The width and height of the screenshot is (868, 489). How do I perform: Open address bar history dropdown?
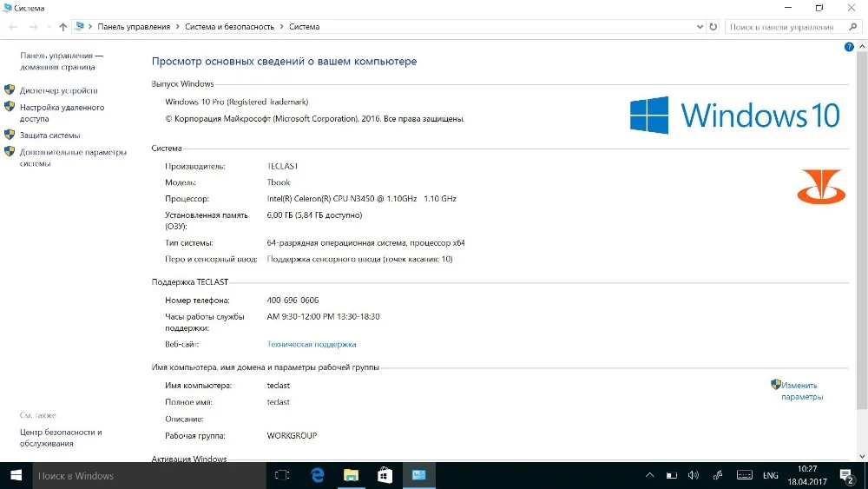[700, 27]
